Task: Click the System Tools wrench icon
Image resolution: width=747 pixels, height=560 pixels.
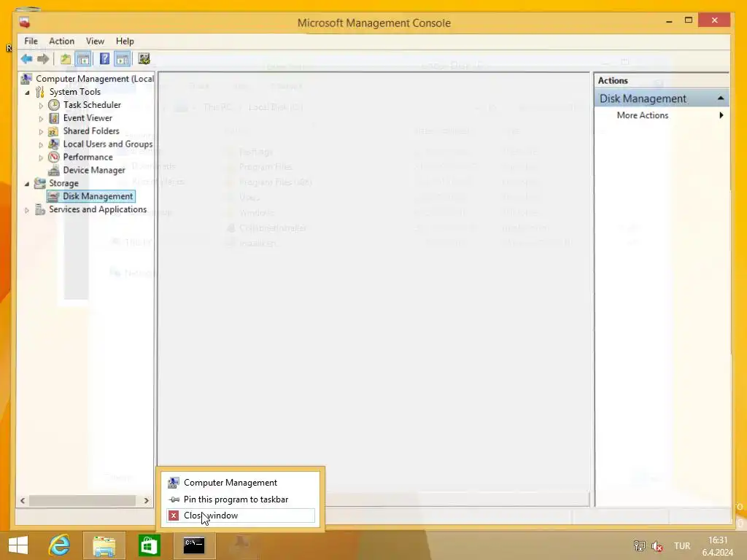Action: pyautogui.click(x=40, y=91)
